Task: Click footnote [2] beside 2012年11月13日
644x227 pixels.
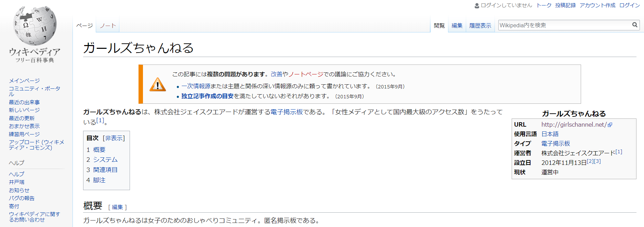Action: point(590,161)
